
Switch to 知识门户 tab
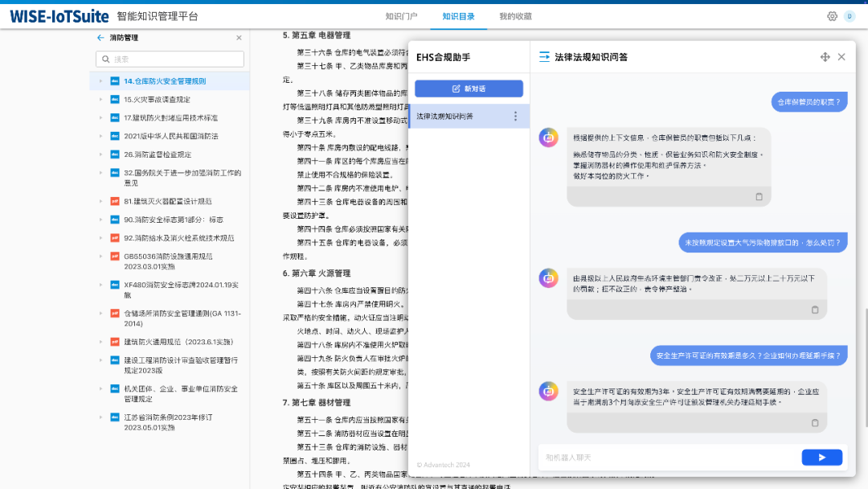click(401, 17)
